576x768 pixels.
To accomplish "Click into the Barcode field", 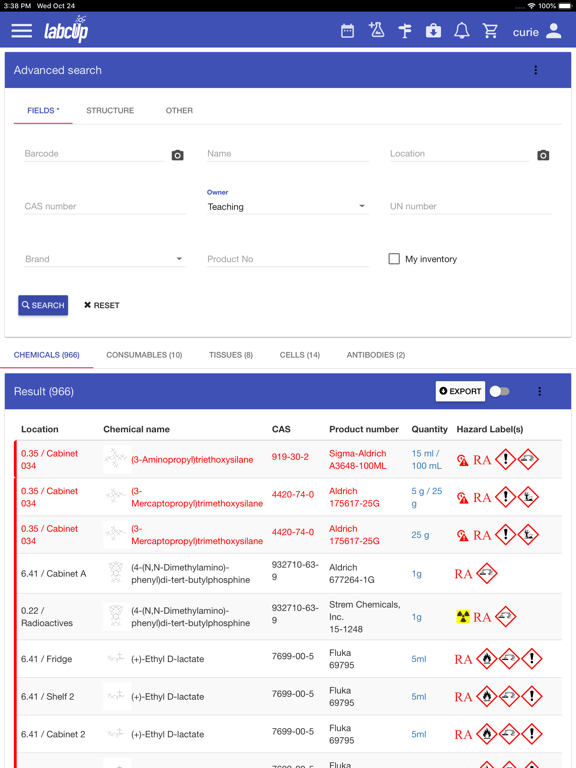I will [x=94, y=154].
